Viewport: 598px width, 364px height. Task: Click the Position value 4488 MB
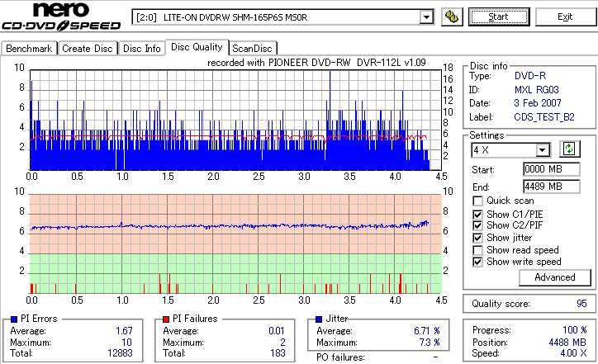click(568, 343)
